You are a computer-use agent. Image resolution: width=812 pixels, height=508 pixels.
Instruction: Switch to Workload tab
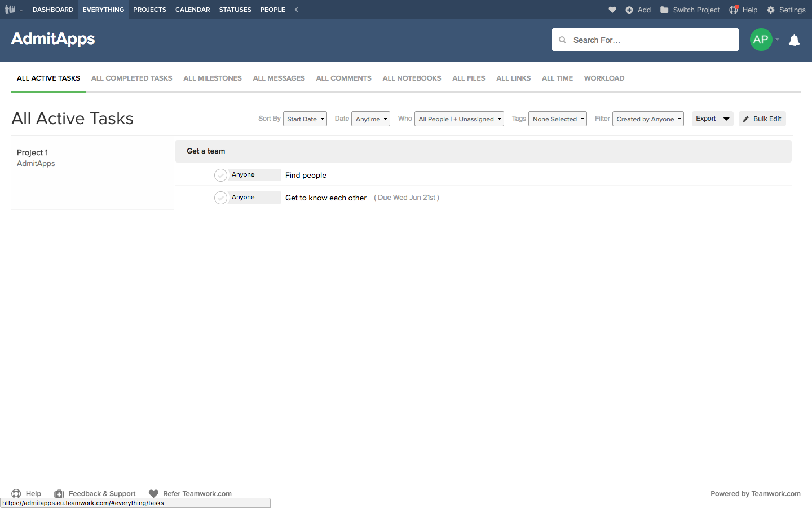[604, 78]
